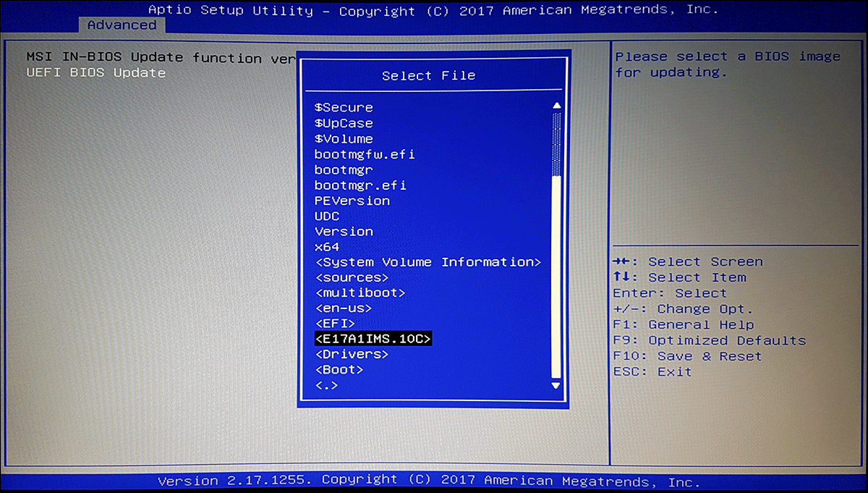This screenshot has height=493, width=868.
Task: Click the F9: Optimized Defaults hint
Action: (x=710, y=341)
